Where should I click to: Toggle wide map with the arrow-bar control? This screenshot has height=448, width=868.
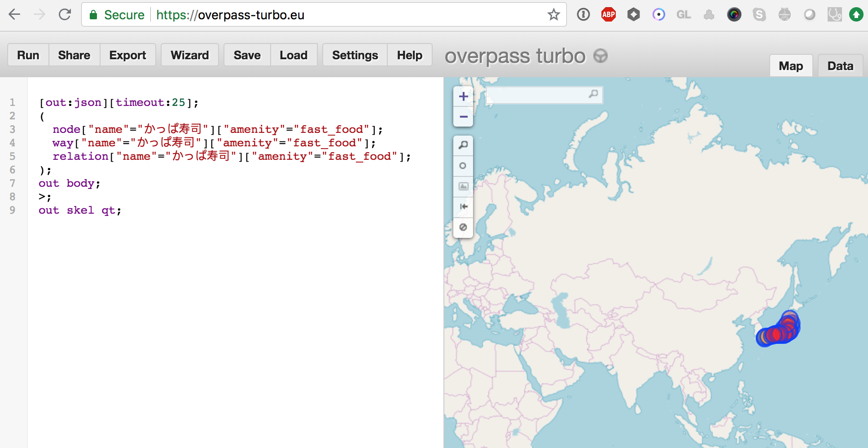point(463,206)
